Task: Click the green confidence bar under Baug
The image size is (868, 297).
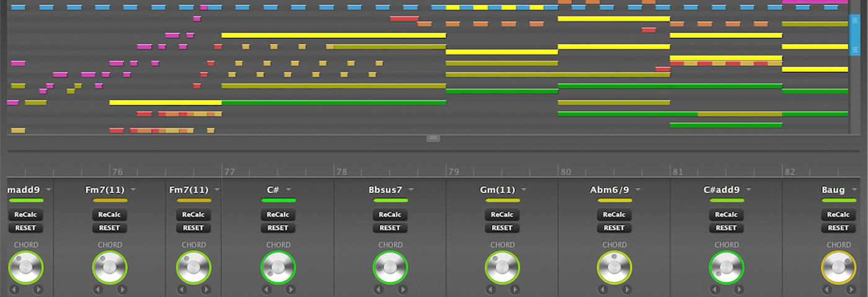Action: (839, 200)
